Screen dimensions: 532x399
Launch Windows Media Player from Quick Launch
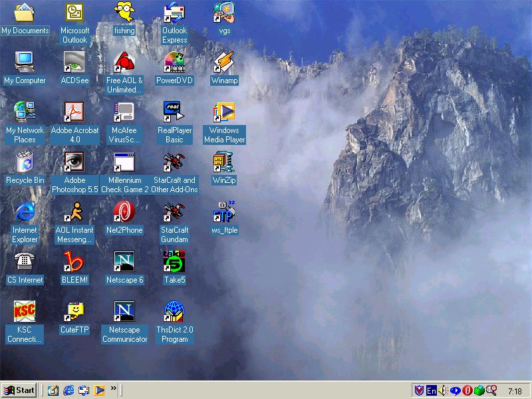tap(99, 390)
